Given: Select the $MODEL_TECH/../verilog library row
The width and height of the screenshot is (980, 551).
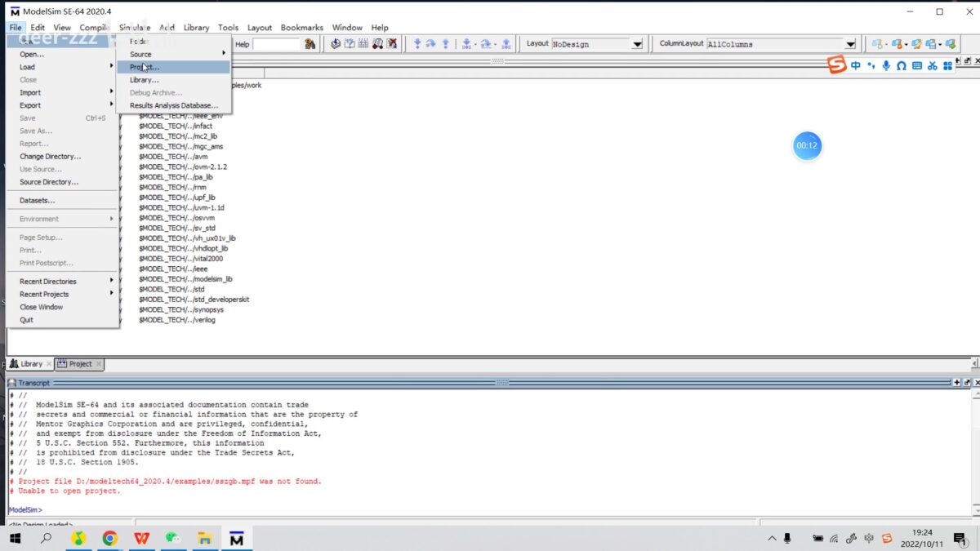Looking at the screenshot, I should click(177, 320).
